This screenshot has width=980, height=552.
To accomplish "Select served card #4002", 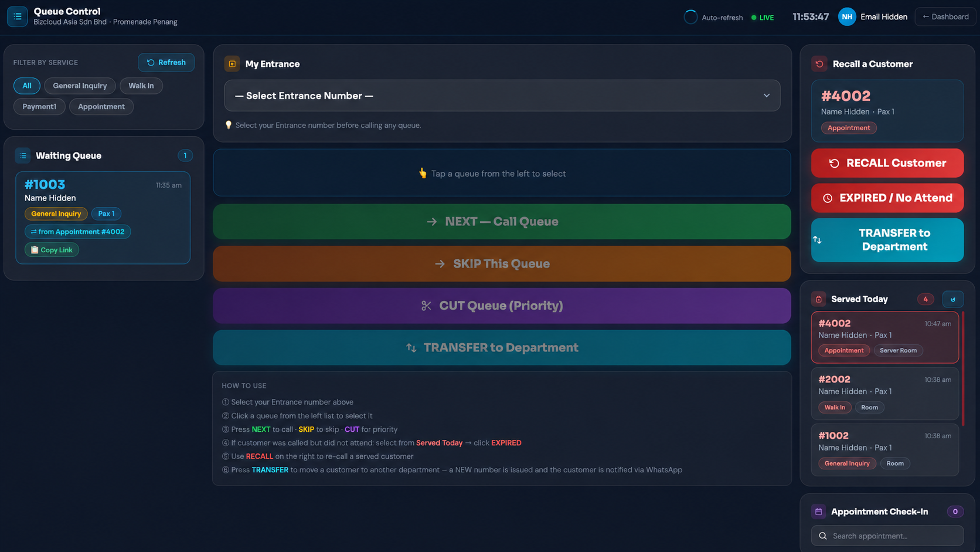I will pos(885,337).
